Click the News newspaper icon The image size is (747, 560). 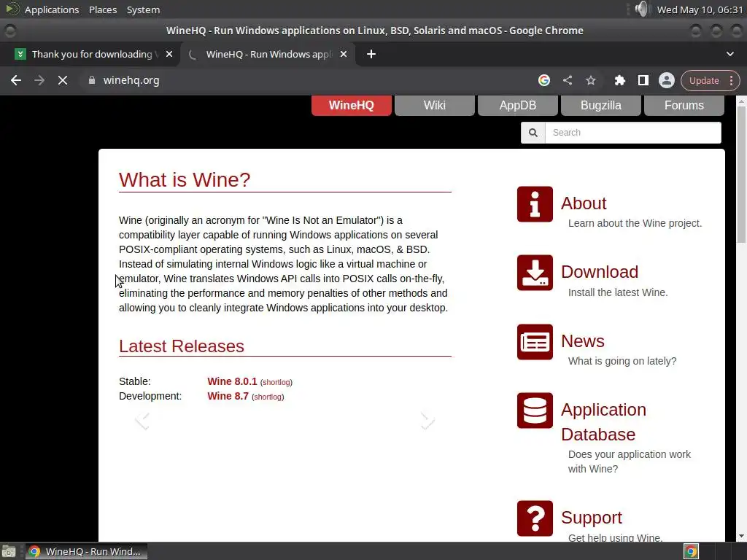click(535, 342)
